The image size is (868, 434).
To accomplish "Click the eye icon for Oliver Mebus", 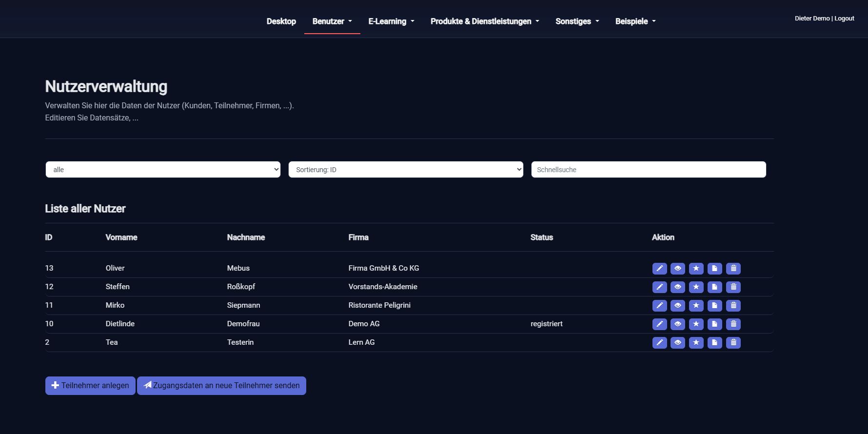I will (x=677, y=269).
